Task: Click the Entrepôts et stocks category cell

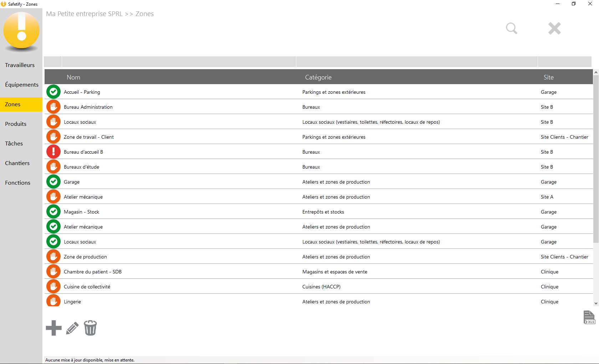Action: pyautogui.click(x=323, y=212)
